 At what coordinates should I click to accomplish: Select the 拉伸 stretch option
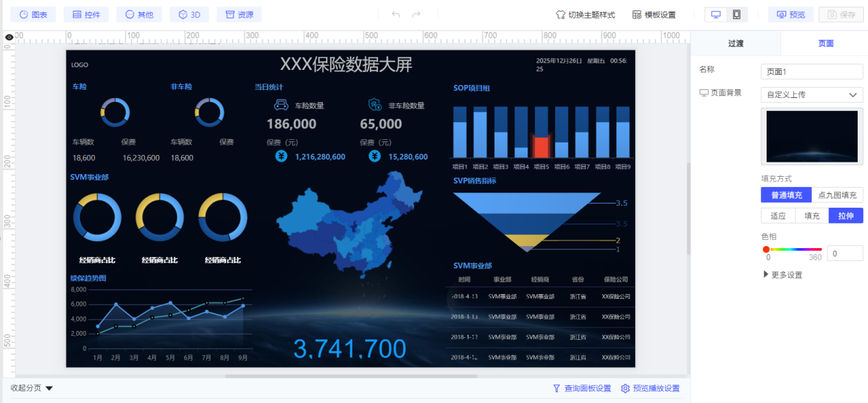[846, 216]
